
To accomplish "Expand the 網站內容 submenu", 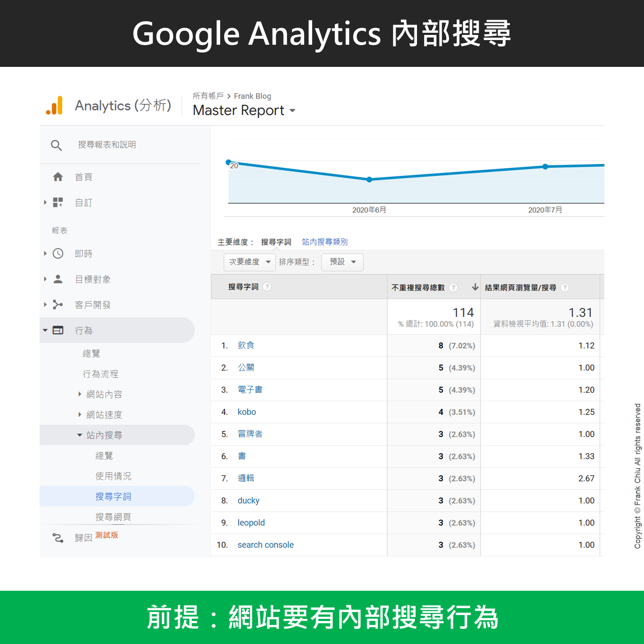I will click(80, 394).
